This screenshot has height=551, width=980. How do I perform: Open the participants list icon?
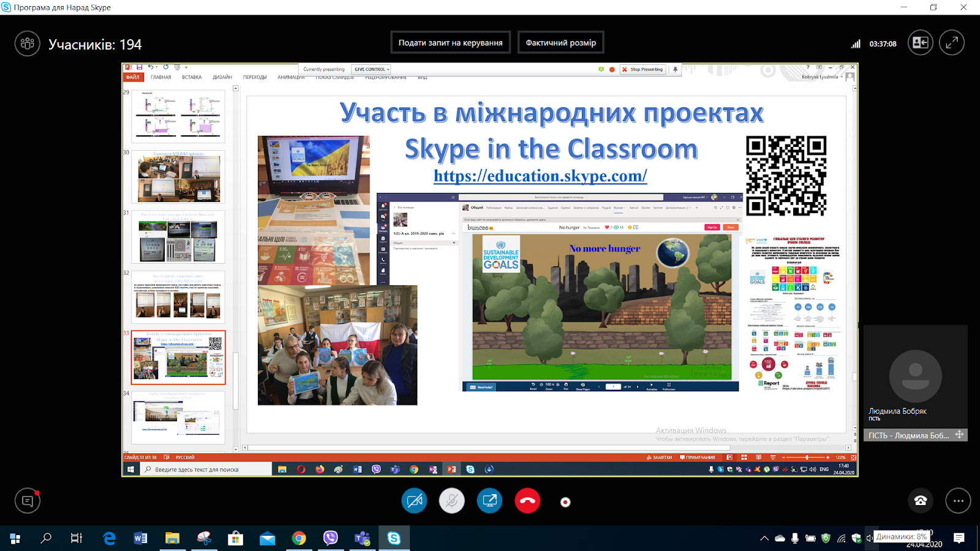(28, 43)
